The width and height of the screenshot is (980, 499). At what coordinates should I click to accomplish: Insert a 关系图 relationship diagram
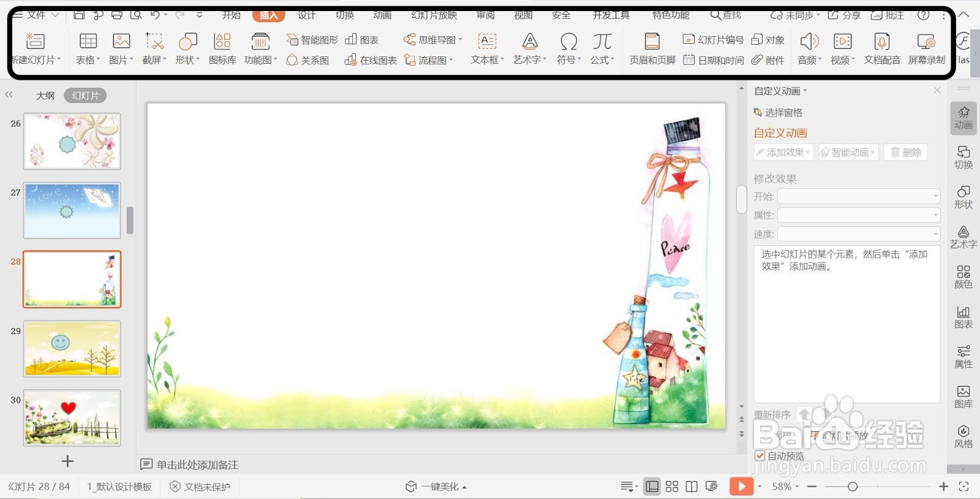coord(307,60)
